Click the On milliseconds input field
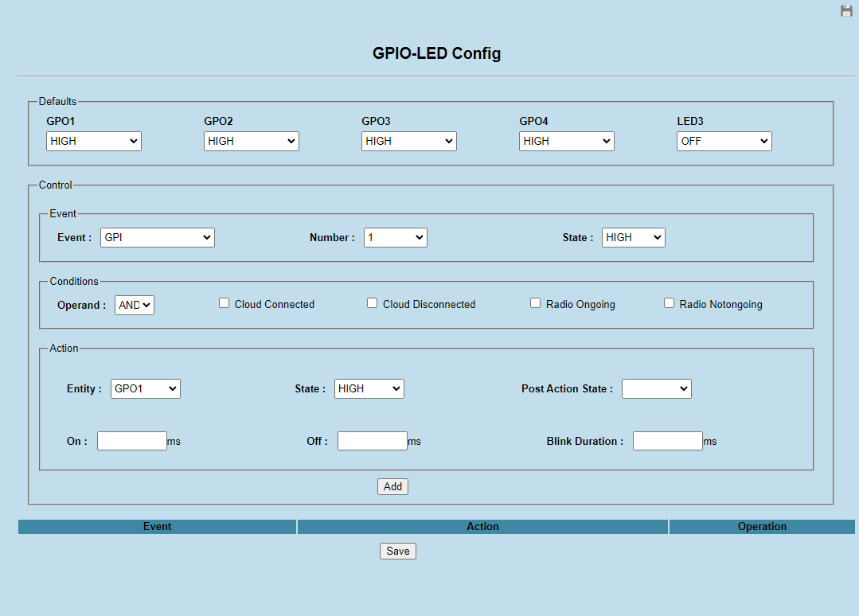Image resolution: width=859 pixels, height=616 pixels. (131, 440)
